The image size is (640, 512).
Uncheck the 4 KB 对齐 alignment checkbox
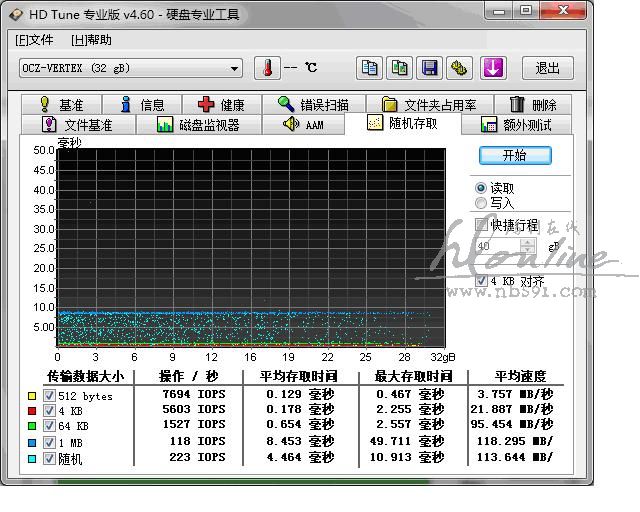(482, 281)
